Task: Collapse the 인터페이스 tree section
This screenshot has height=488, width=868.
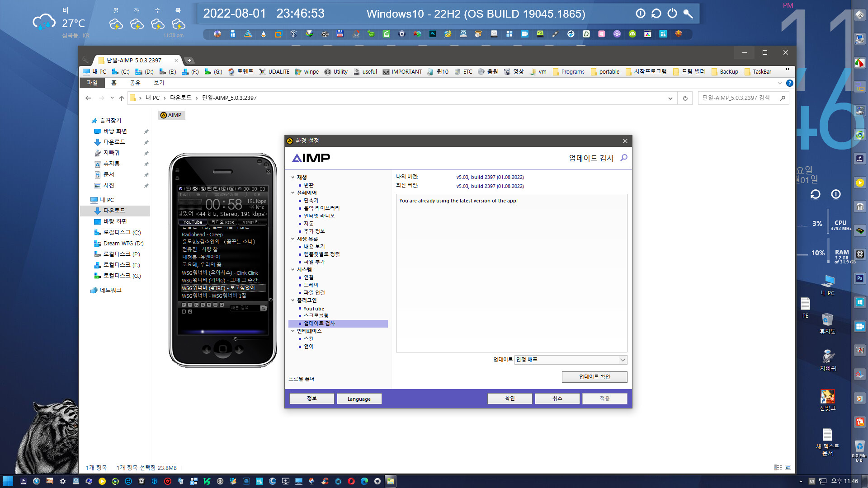Action: click(292, 331)
